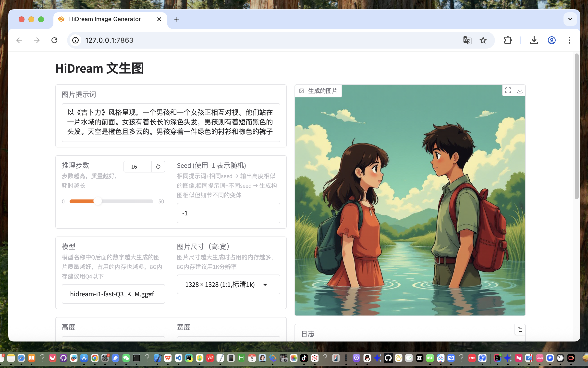Open System Settings in the Dock
The image size is (588, 368).
[105, 358]
